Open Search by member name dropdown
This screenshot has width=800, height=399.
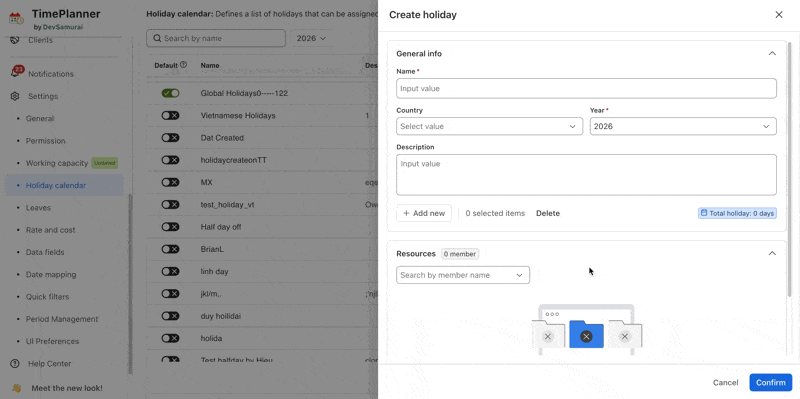(463, 275)
